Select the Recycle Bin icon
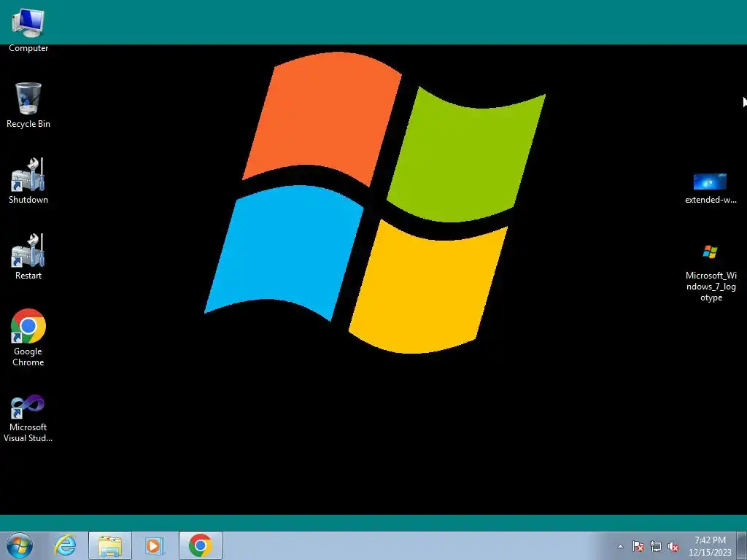 (28, 106)
